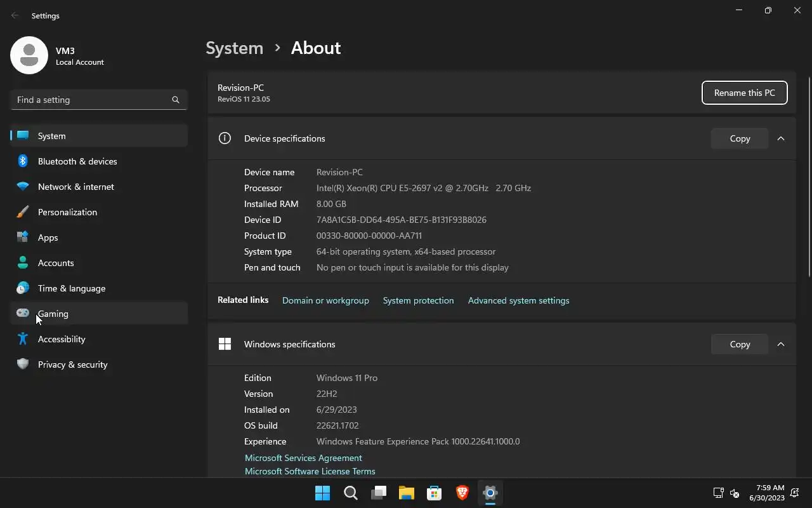Select the Apps category

click(99, 237)
